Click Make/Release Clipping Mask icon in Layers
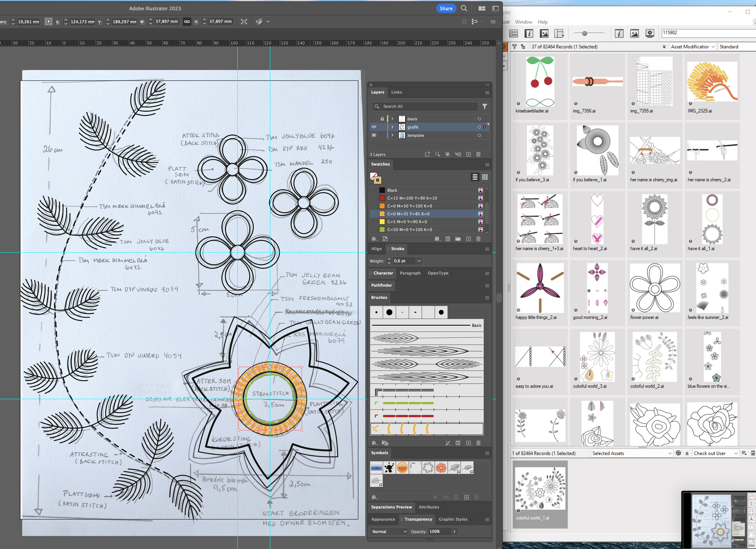The image size is (756, 549). 448,154
